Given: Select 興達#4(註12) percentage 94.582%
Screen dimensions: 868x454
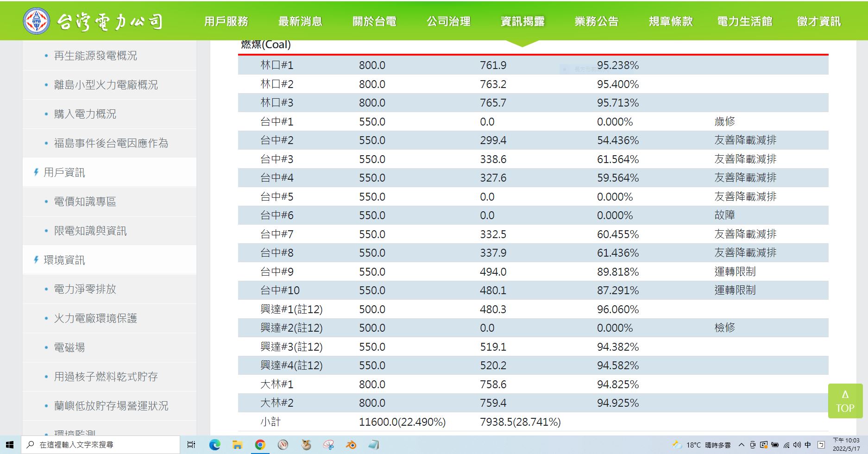Looking at the screenshot, I should pyautogui.click(x=618, y=366).
